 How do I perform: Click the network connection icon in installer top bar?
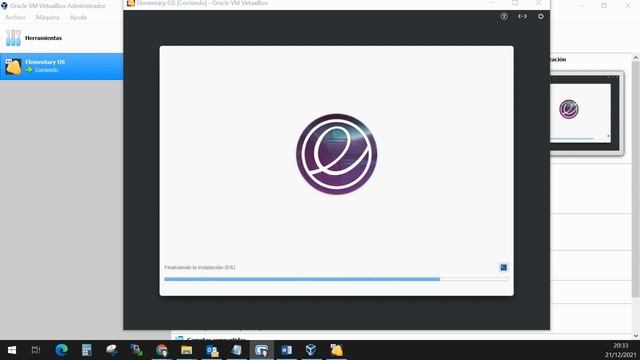522,16
